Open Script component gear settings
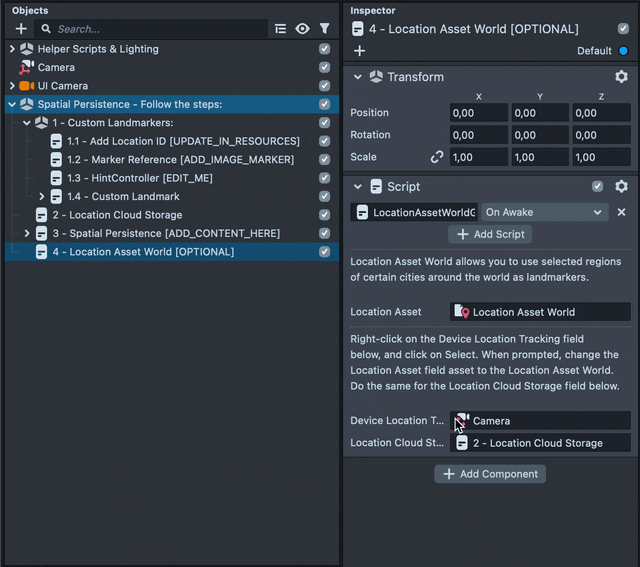640x567 pixels. coord(621,187)
